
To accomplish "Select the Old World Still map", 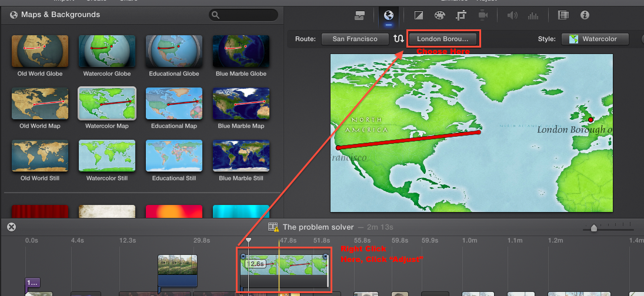I will click(40, 156).
